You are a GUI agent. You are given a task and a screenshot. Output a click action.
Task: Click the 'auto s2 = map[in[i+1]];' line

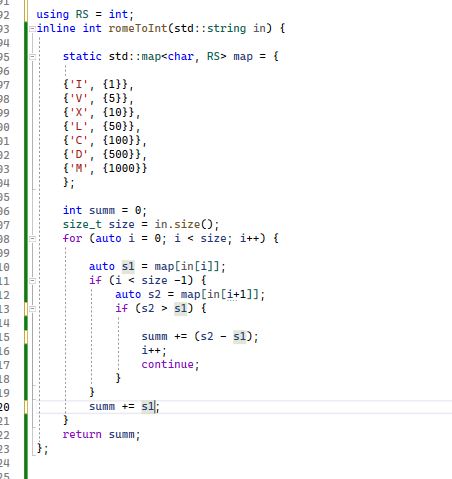coord(190,294)
